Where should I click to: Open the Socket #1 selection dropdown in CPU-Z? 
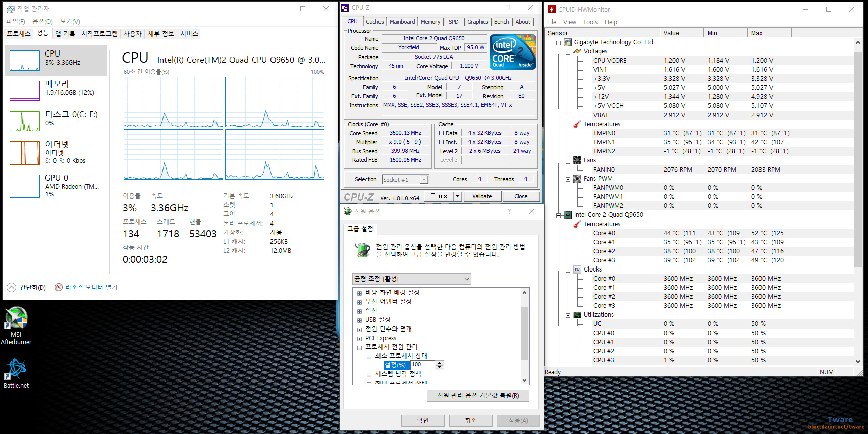(405, 179)
